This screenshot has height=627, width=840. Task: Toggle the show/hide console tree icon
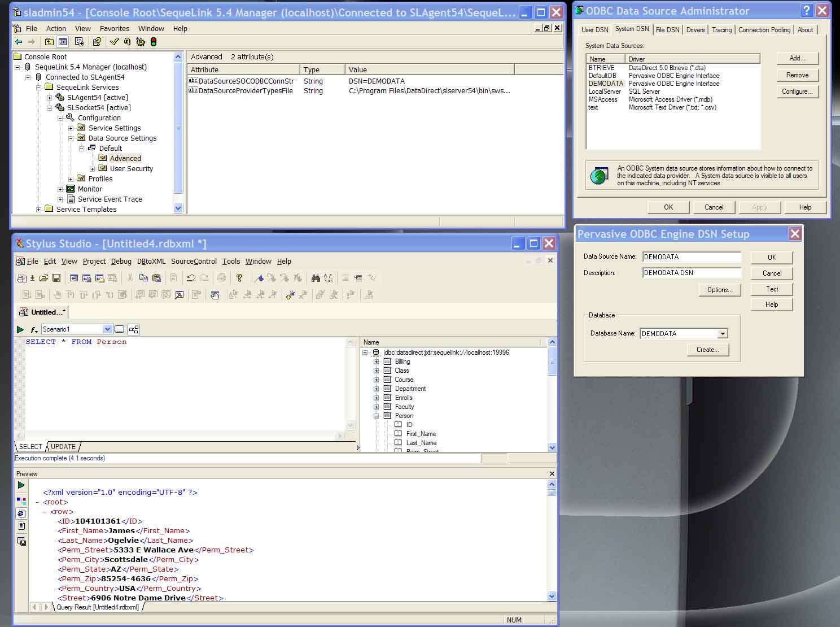click(x=63, y=42)
